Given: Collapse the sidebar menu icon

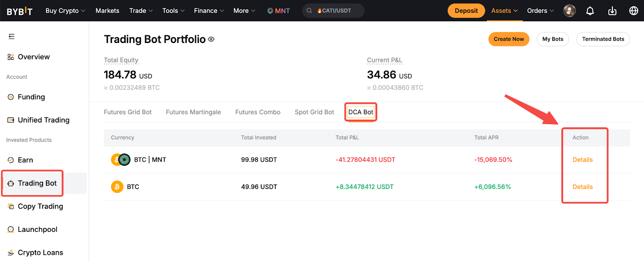Looking at the screenshot, I should (x=12, y=37).
